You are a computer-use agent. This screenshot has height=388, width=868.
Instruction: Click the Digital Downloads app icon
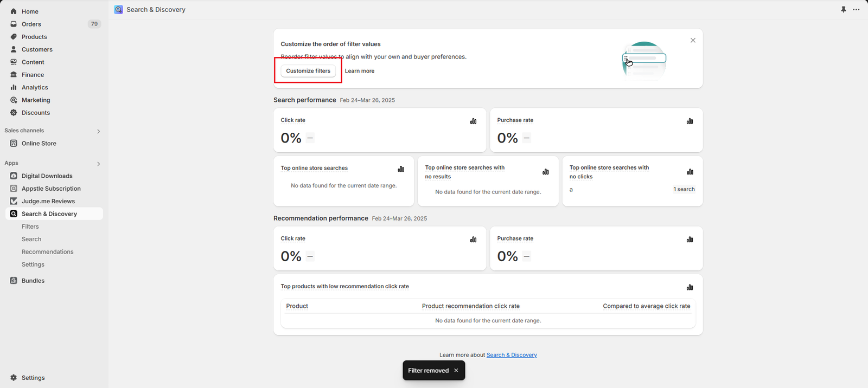point(14,176)
